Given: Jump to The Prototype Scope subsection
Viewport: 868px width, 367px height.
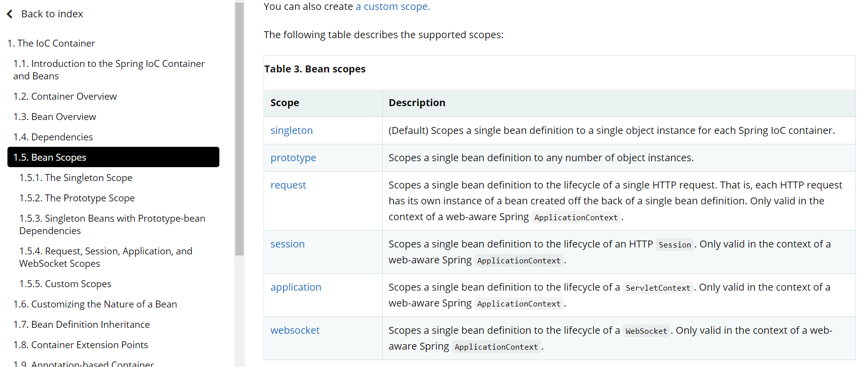Looking at the screenshot, I should [77, 198].
